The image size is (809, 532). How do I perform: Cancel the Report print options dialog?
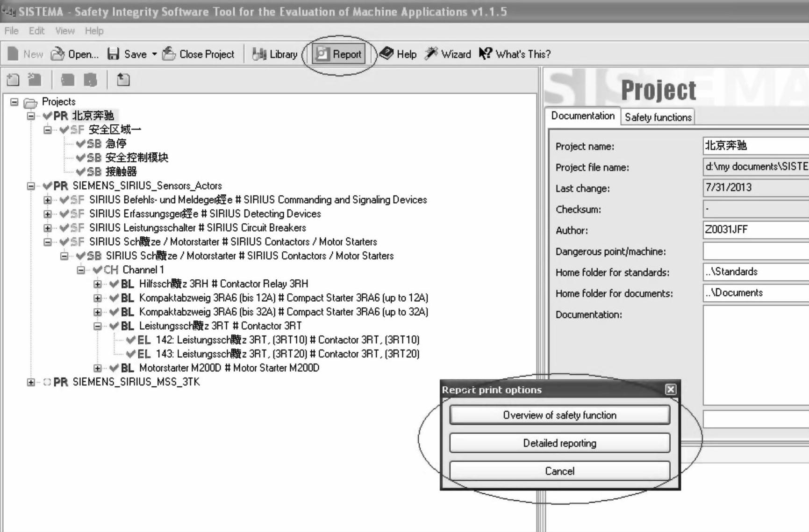click(559, 471)
